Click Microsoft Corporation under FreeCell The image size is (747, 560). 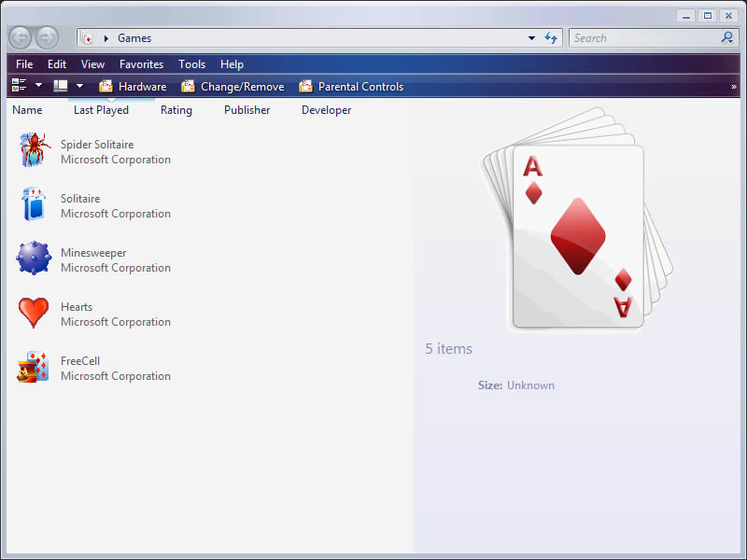pos(116,376)
